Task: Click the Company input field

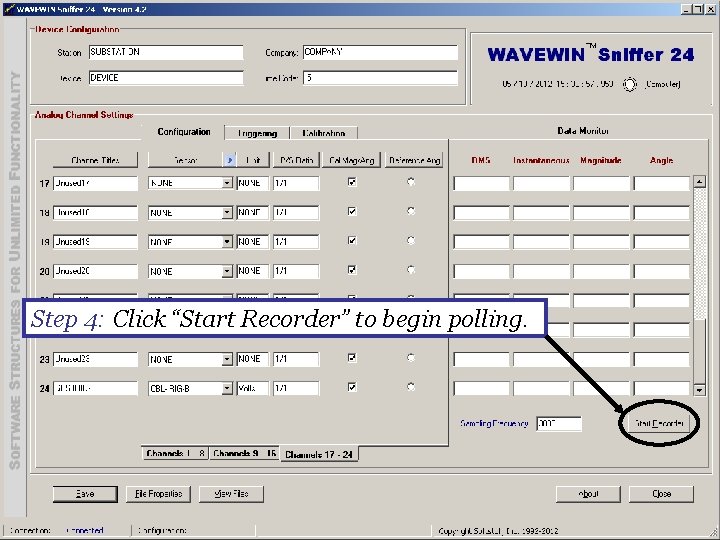Action: (x=380, y=52)
